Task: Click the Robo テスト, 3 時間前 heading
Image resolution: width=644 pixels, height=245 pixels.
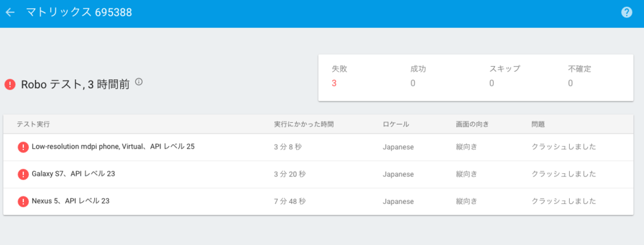Action: 75,84
